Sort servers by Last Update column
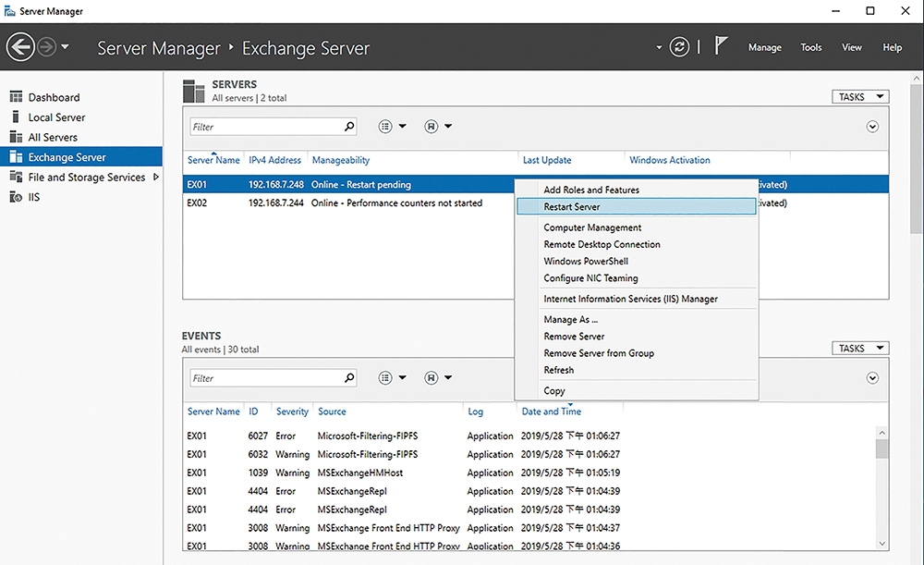The height and width of the screenshot is (565, 924). coord(547,160)
